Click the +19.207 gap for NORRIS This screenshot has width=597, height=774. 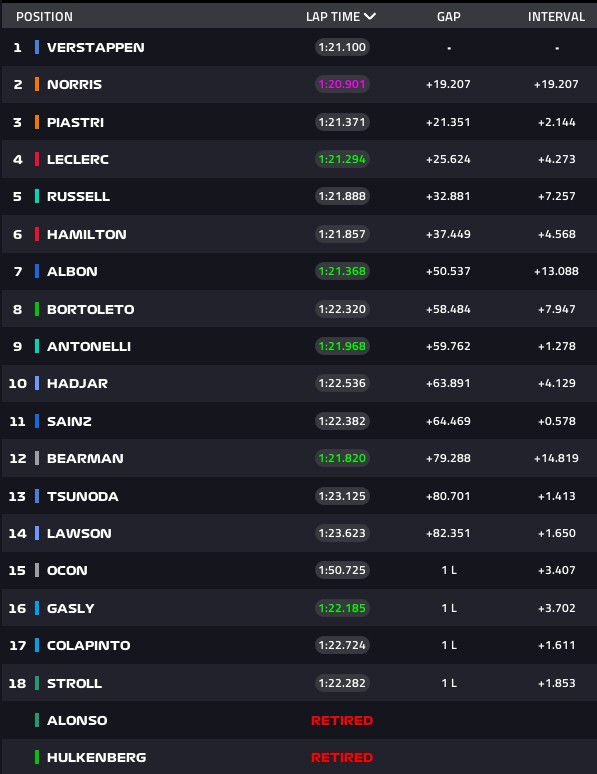point(448,84)
